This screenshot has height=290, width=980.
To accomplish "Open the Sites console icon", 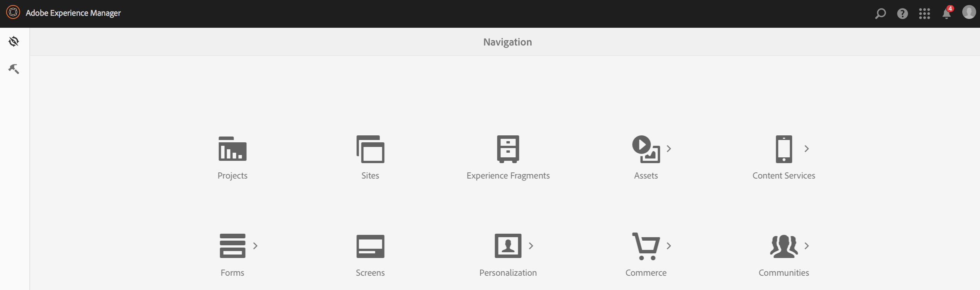I will 370,149.
